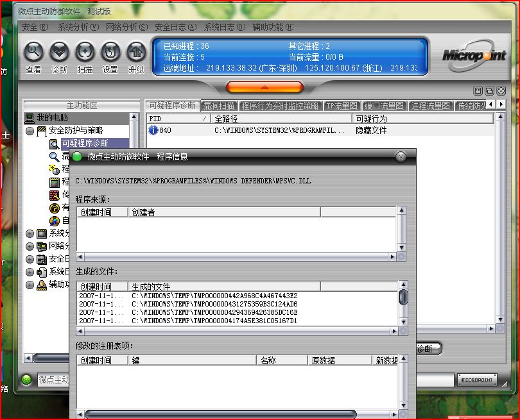Select file row TMP000000431275359B3C124AD6
This screenshot has width=520, height=420.
point(238,304)
